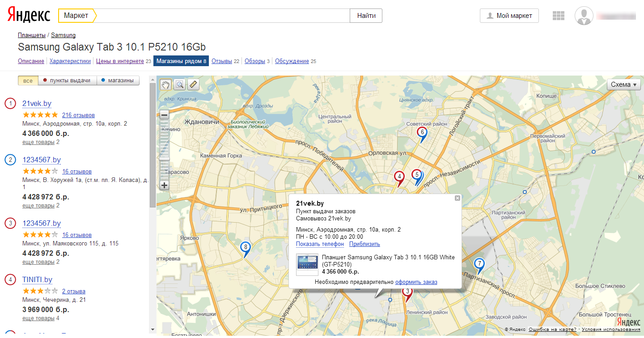
Task: Click map marker number 4
Action: point(399,177)
